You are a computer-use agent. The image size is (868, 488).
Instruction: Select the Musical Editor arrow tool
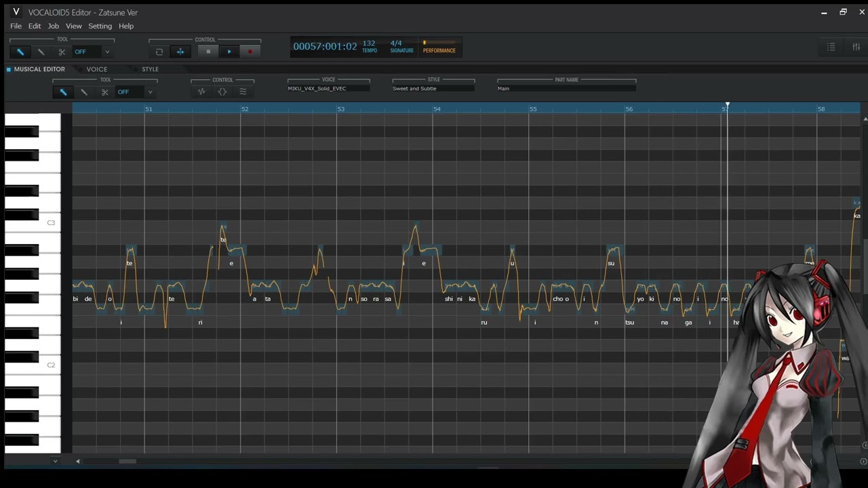coord(63,92)
